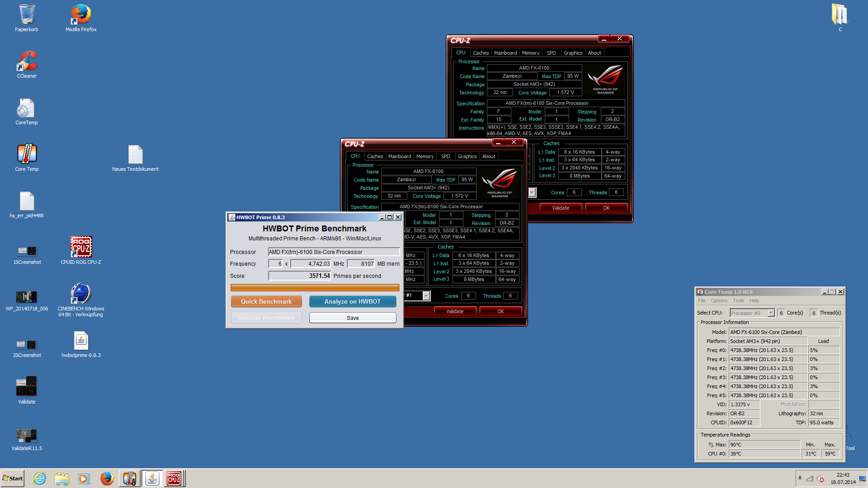Click the Start button on taskbar
This screenshot has height=488, width=868.
[13, 479]
